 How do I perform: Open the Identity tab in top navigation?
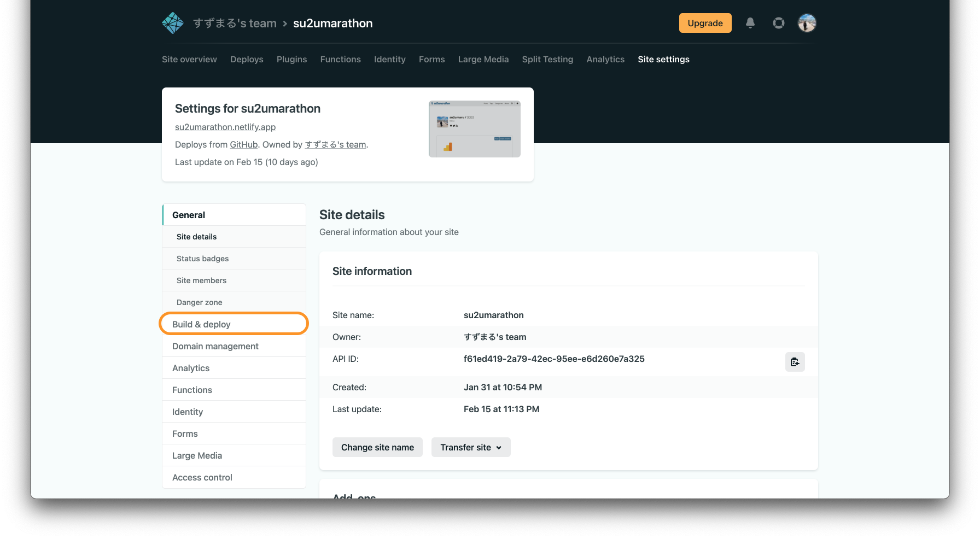point(389,59)
